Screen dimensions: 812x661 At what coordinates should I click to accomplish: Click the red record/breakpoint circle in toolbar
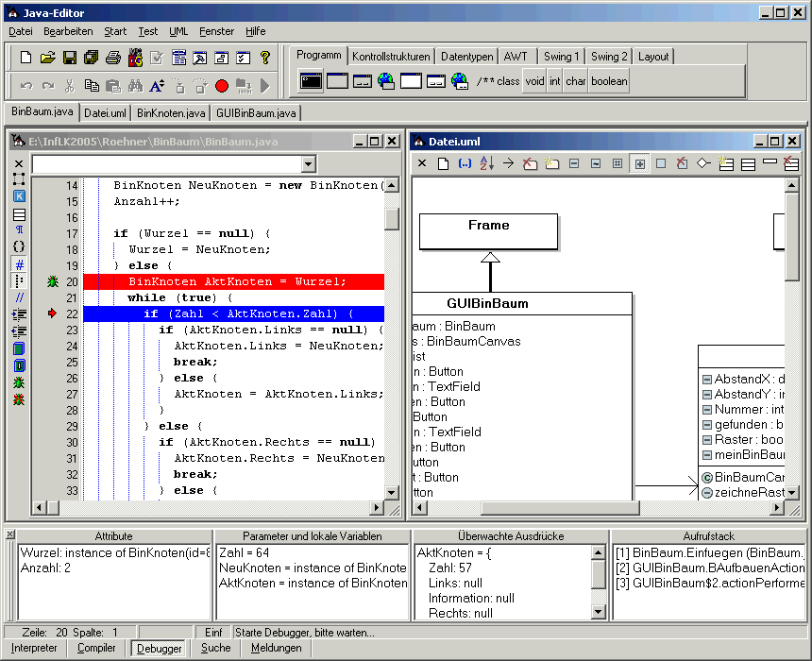[222, 86]
